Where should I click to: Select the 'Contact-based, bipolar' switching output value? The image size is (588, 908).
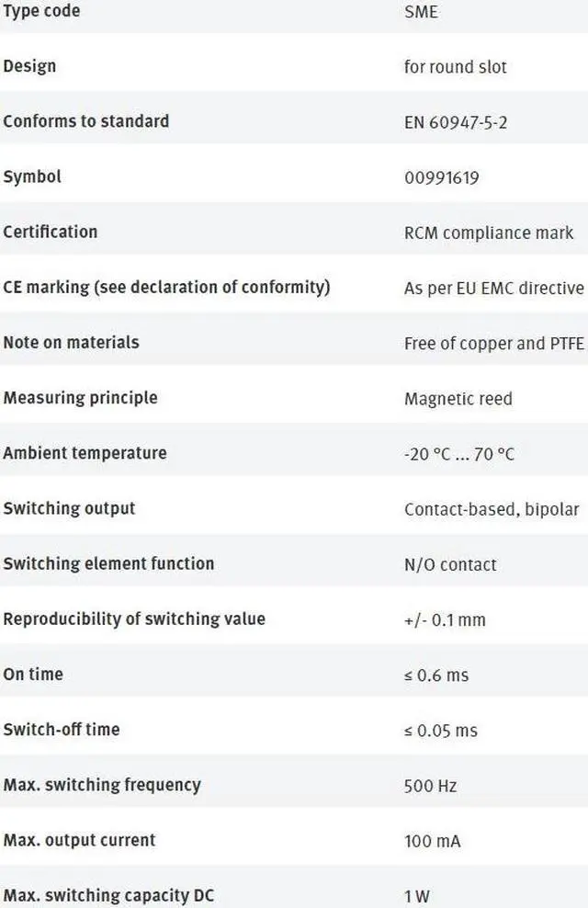point(492,509)
